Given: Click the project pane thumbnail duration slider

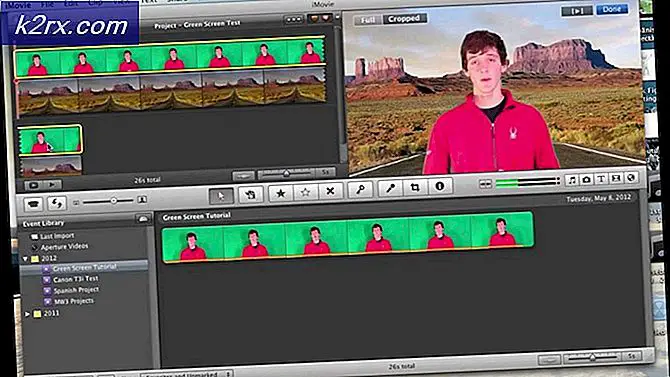Looking at the screenshot, I should click(286, 174).
